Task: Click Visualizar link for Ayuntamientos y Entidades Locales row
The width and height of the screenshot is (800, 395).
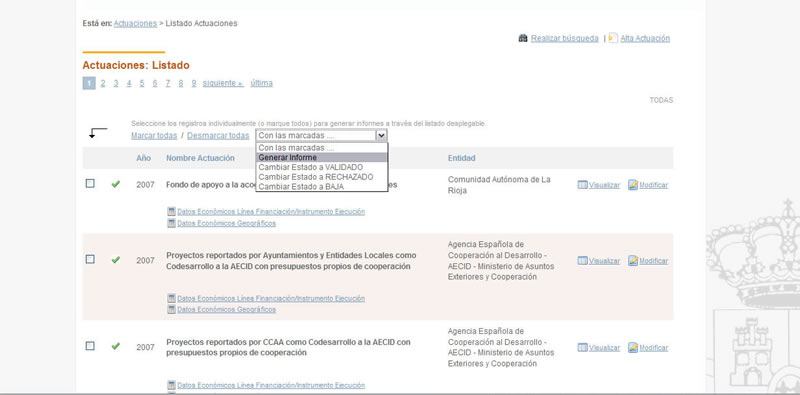Action: pyautogui.click(x=604, y=261)
